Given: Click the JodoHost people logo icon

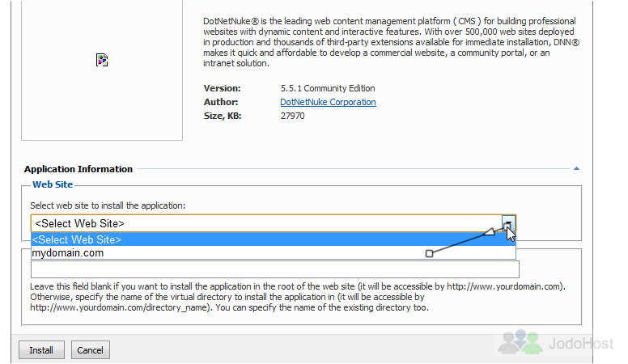Looking at the screenshot, I should (x=520, y=342).
